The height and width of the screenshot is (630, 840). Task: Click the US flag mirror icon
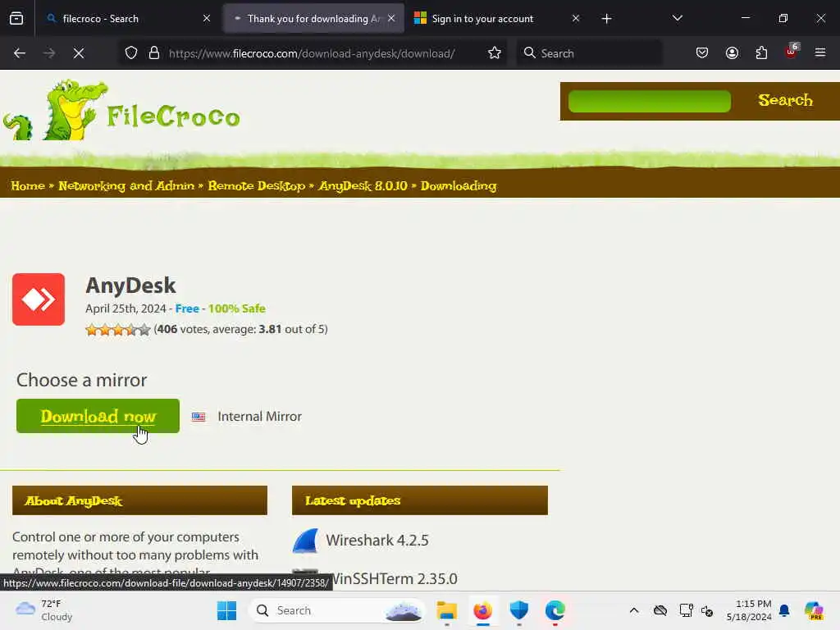click(x=199, y=417)
